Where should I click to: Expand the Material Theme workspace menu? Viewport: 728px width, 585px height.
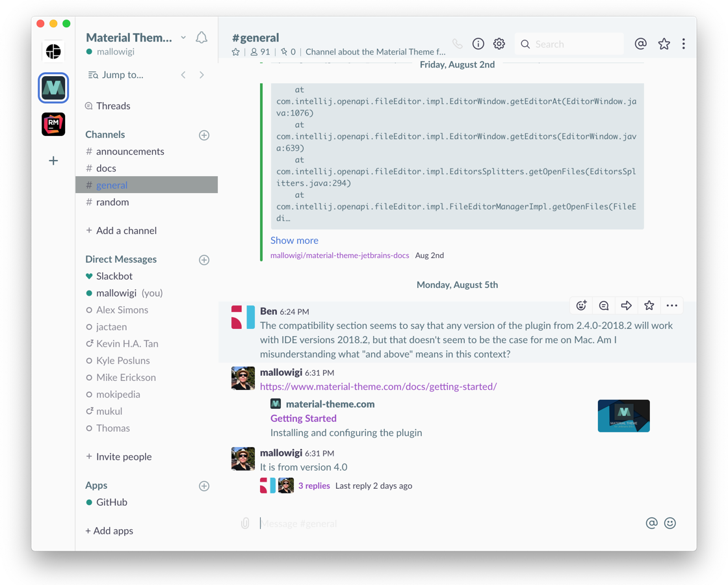pyautogui.click(x=183, y=38)
